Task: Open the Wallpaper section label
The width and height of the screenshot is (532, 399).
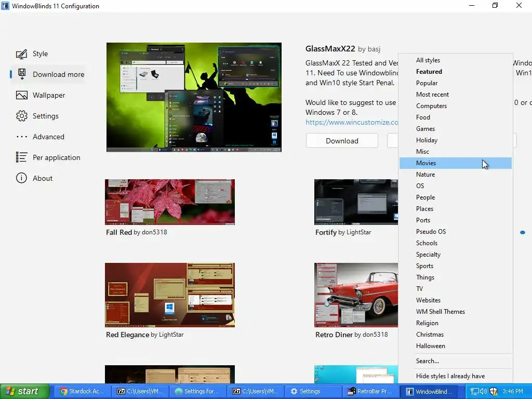Action: (x=49, y=96)
